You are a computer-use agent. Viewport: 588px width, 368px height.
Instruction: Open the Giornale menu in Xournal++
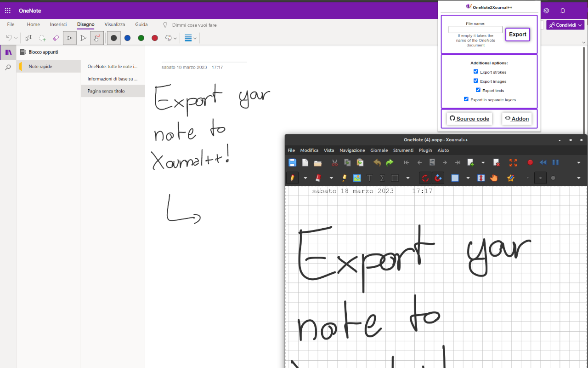click(x=379, y=150)
